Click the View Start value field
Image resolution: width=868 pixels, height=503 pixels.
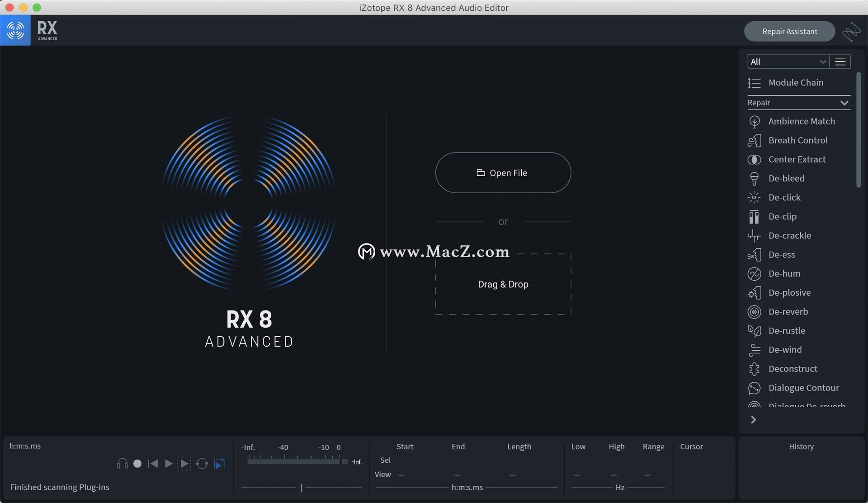(x=402, y=475)
